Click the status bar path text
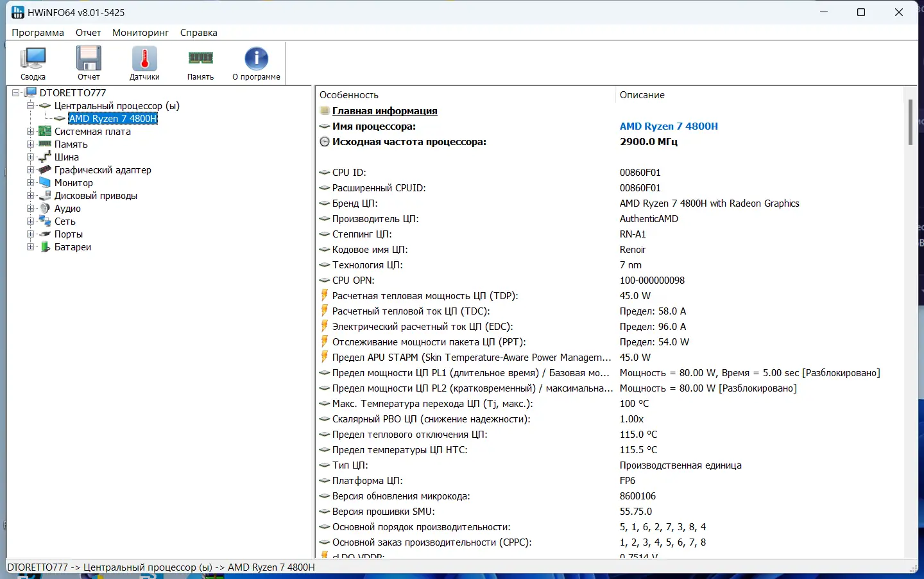Viewport: 924px width, 579px height. (x=161, y=567)
